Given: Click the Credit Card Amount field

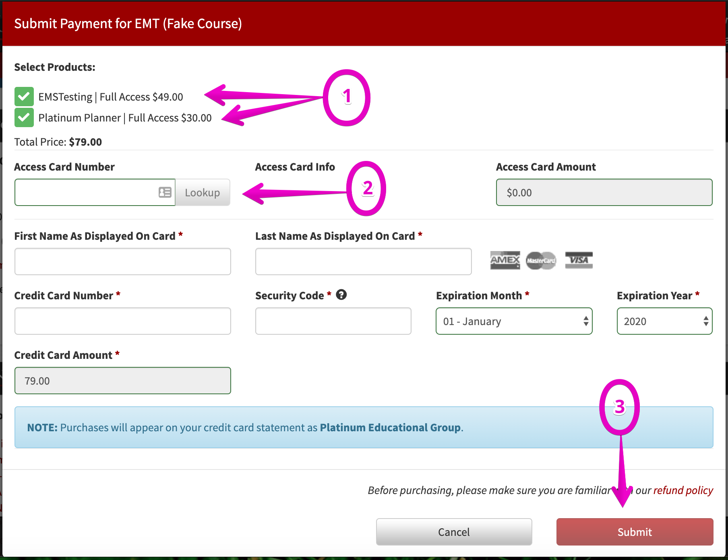Looking at the screenshot, I should (122, 381).
